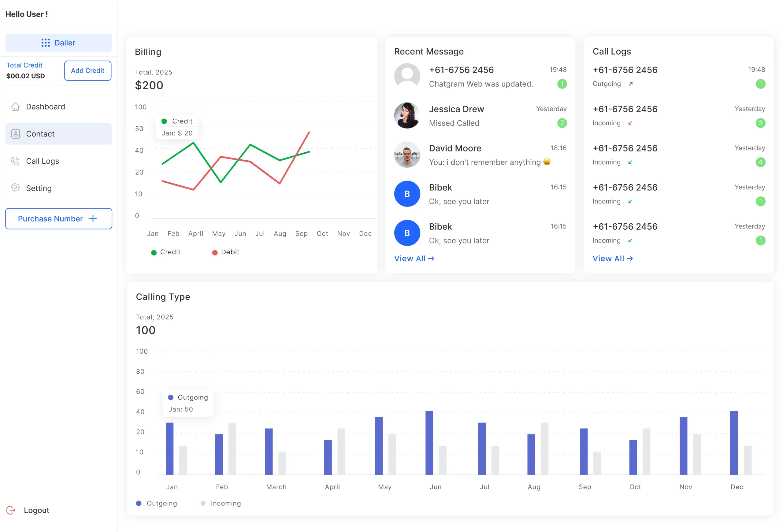The image size is (783, 532).
Task: Click View All under Recent Message
Action: (x=414, y=259)
